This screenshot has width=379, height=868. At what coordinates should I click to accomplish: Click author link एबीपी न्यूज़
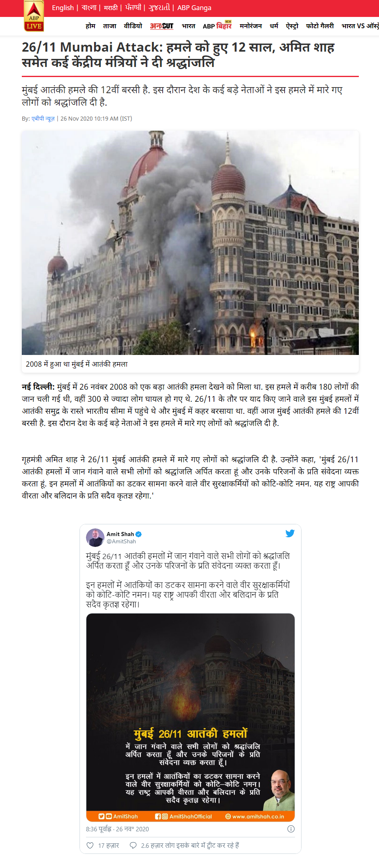coord(43,119)
